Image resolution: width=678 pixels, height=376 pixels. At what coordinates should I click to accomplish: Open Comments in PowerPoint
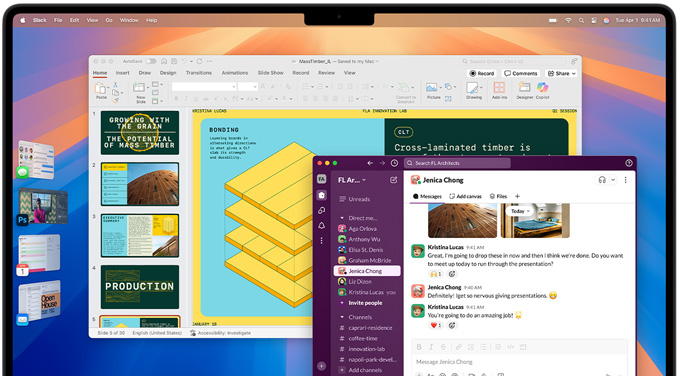pos(521,73)
